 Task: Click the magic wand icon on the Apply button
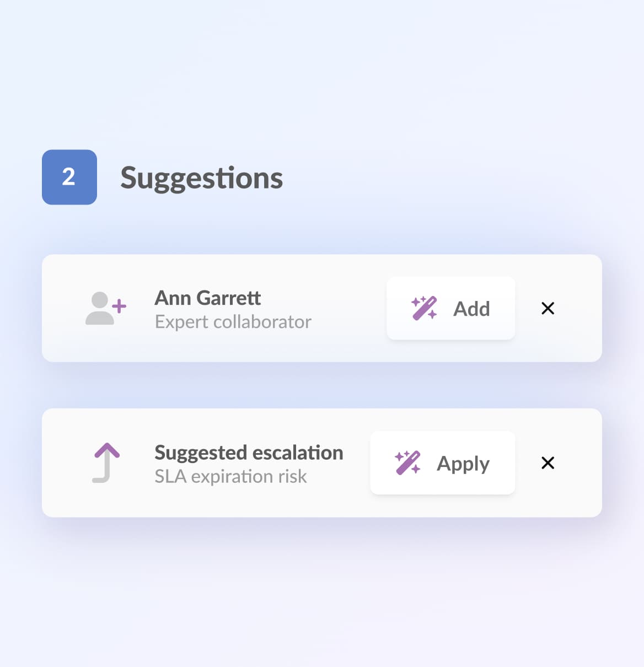coord(408,463)
